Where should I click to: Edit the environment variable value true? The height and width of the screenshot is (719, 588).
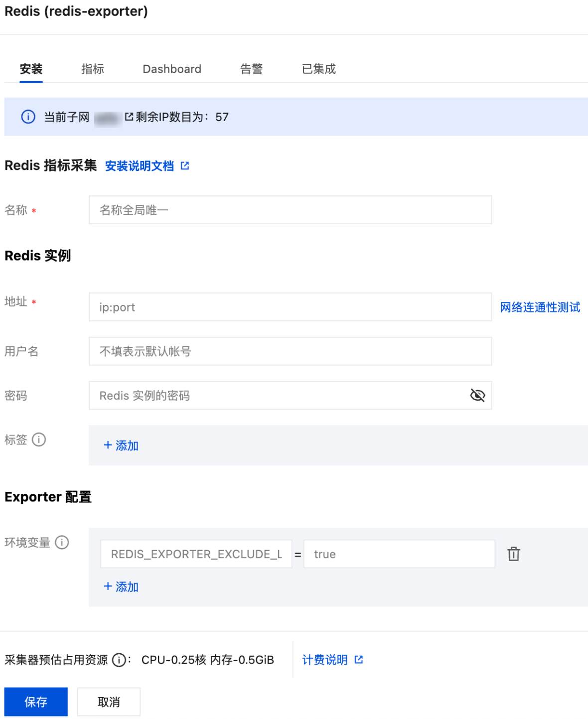pyautogui.click(x=399, y=554)
